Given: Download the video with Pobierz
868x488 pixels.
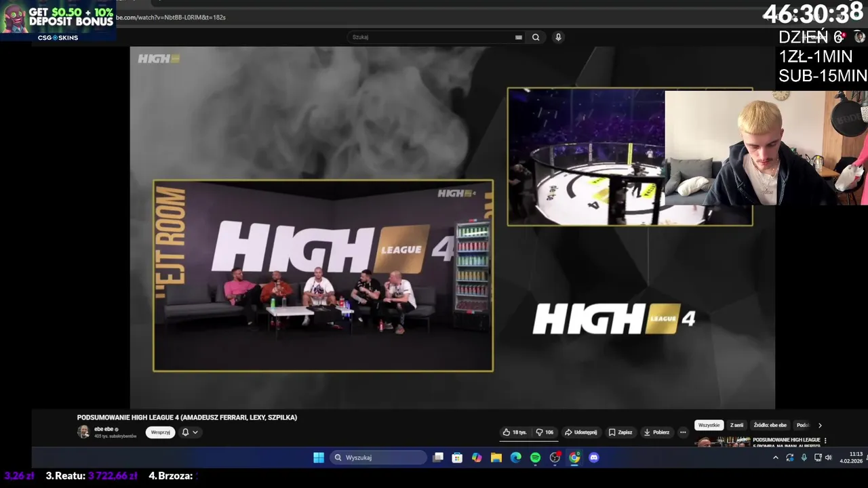Looking at the screenshot, I should (656, 432).
